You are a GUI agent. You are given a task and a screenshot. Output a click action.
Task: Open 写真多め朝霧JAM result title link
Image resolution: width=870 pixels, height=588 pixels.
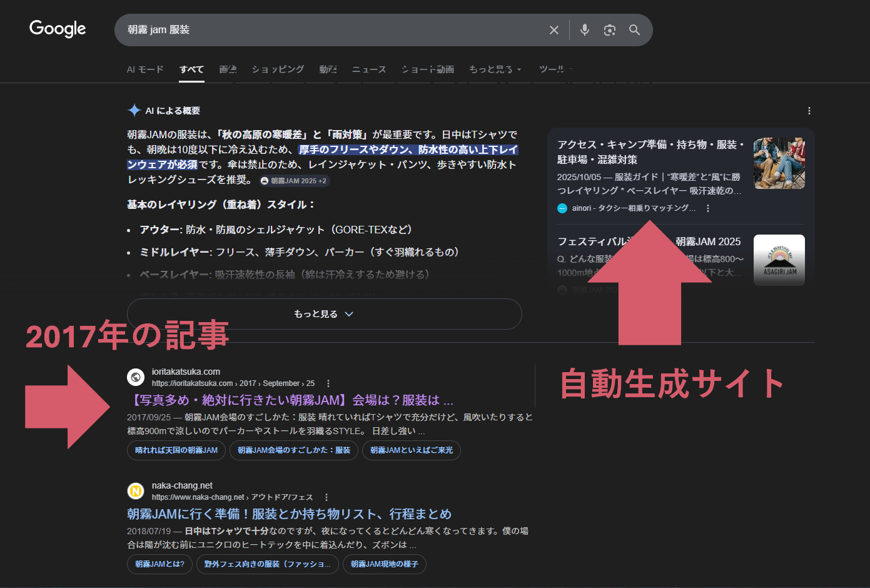(290, 400)
